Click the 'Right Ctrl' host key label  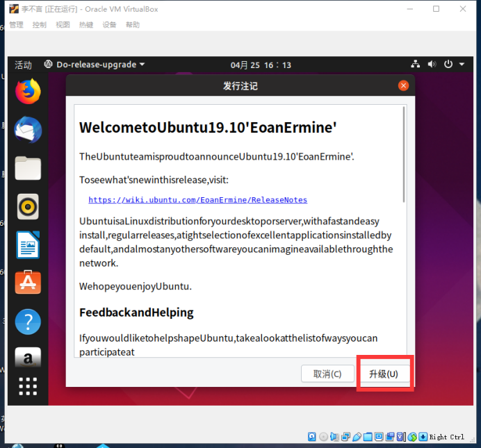(447, 437)
